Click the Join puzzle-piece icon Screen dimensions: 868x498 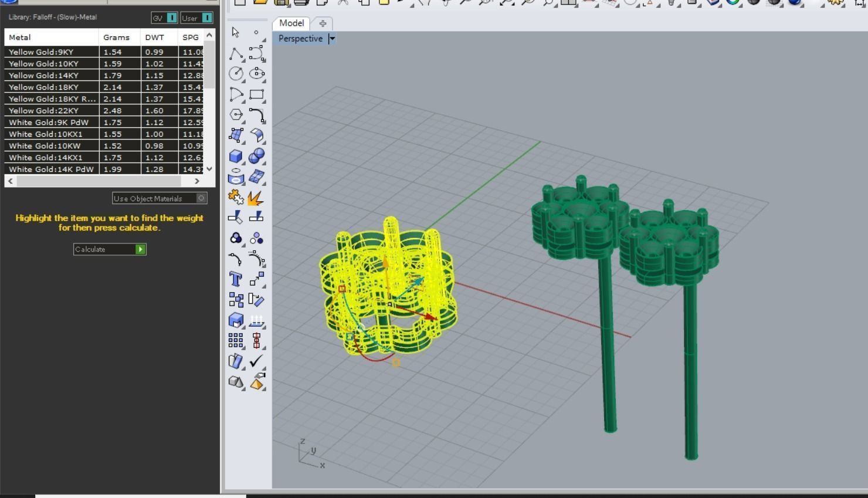(236, 197)
